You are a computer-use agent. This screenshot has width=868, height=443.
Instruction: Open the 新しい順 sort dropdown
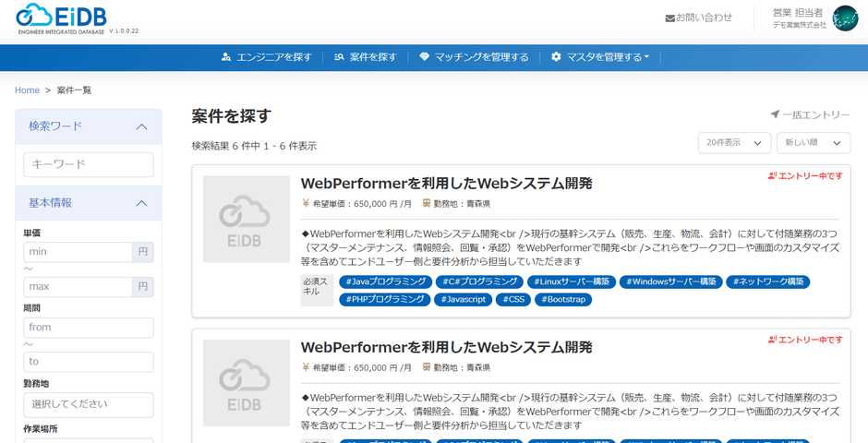click(813, 143)
